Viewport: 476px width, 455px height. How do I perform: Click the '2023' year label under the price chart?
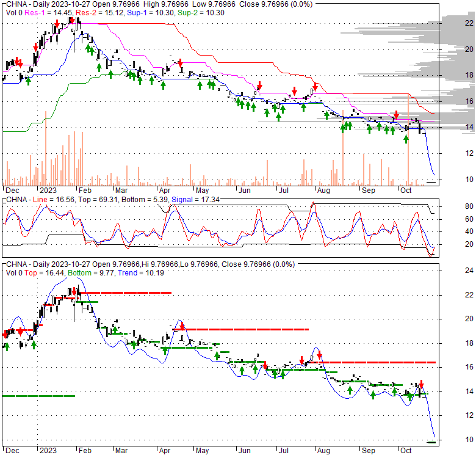click(48, 191)
